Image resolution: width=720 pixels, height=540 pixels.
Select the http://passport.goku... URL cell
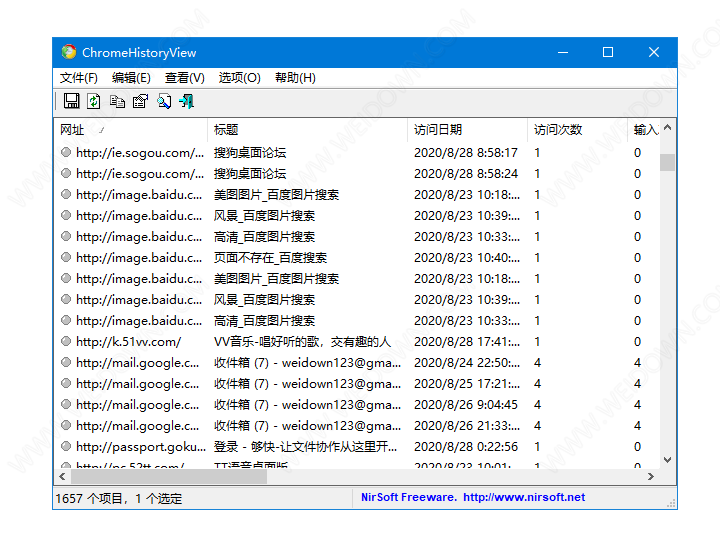(x=141, y=447)
